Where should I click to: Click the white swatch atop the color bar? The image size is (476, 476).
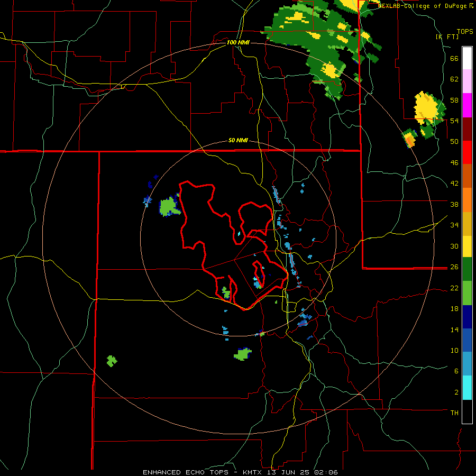(467, 58)
